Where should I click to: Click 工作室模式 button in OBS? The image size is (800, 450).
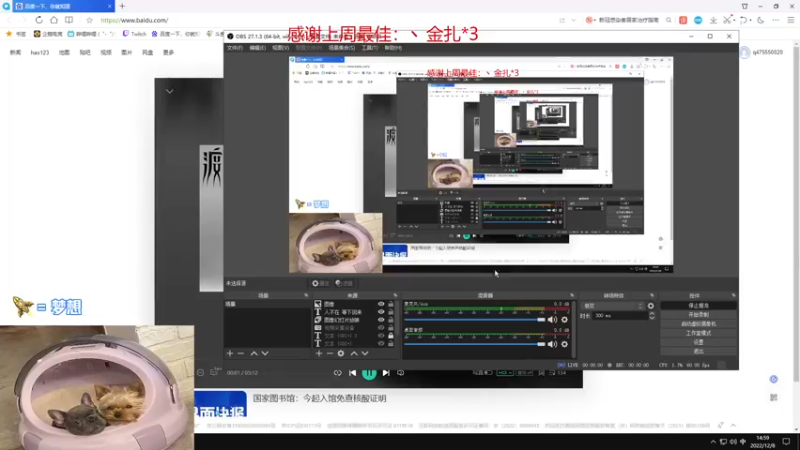[698, 333]
